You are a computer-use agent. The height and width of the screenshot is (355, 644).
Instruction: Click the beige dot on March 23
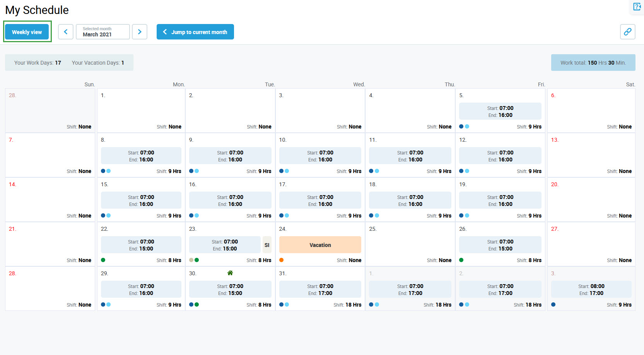(191, 260)
